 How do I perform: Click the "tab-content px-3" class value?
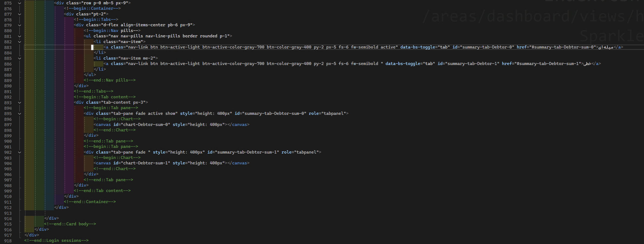123,102
